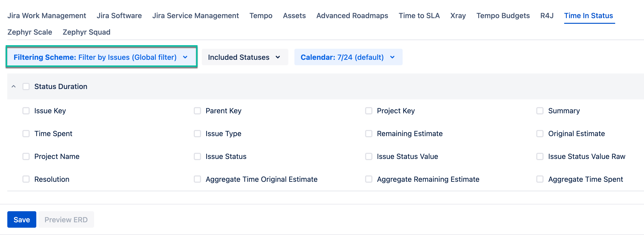The image size is (644, 235).
Task: Click the Save button
Action: (x=22, y=219)
